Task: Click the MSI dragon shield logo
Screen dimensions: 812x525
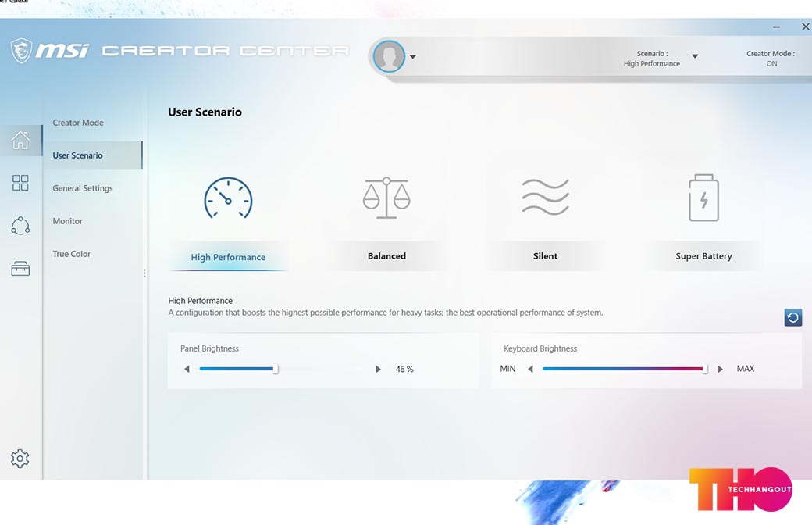Action: point(22,51)
